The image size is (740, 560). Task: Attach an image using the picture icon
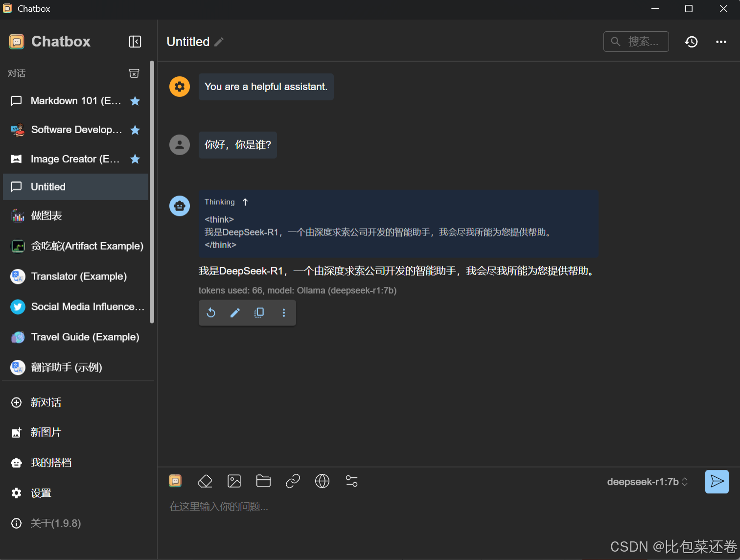coord(234,481)
